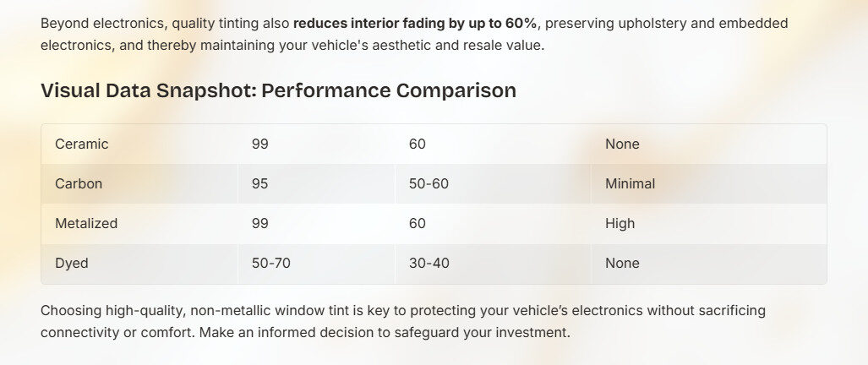This screenshot has height=365, width=868.
Task: Select the High cell in the Metalized row
Action: click(x=620, y=224)
